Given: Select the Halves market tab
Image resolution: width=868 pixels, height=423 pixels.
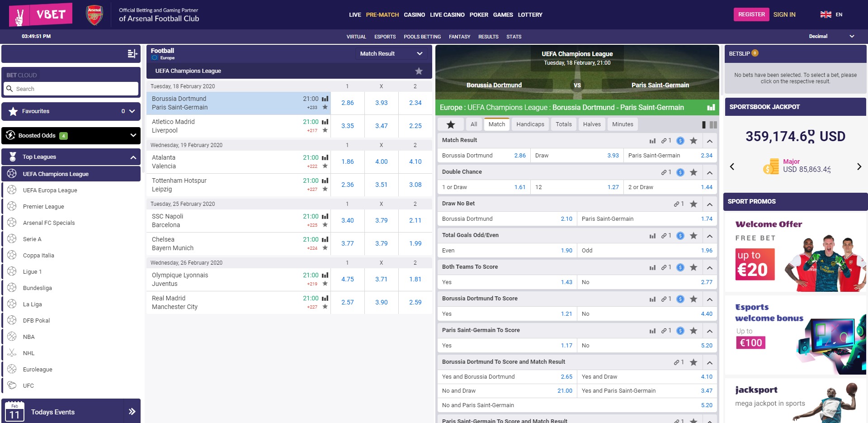Looking at the screenshot, I should 592,124.
